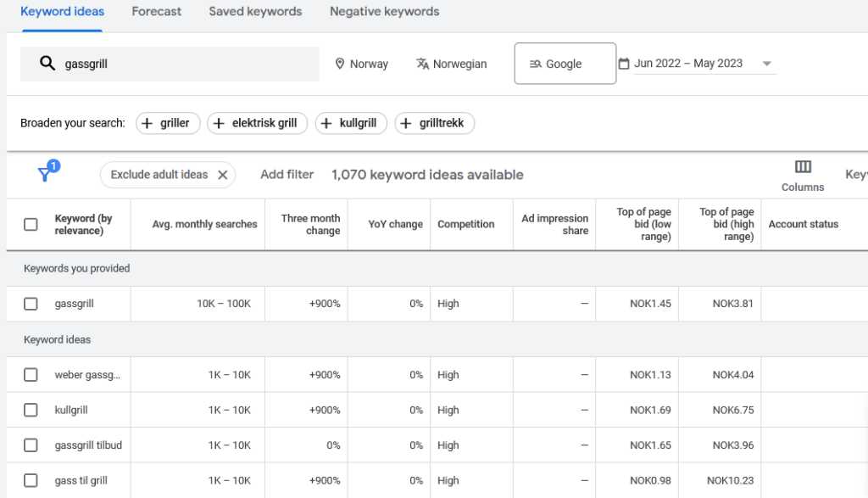Open the Columns settings icon
The height and width of the screenshot is (498, 868).
coord(803,167)
